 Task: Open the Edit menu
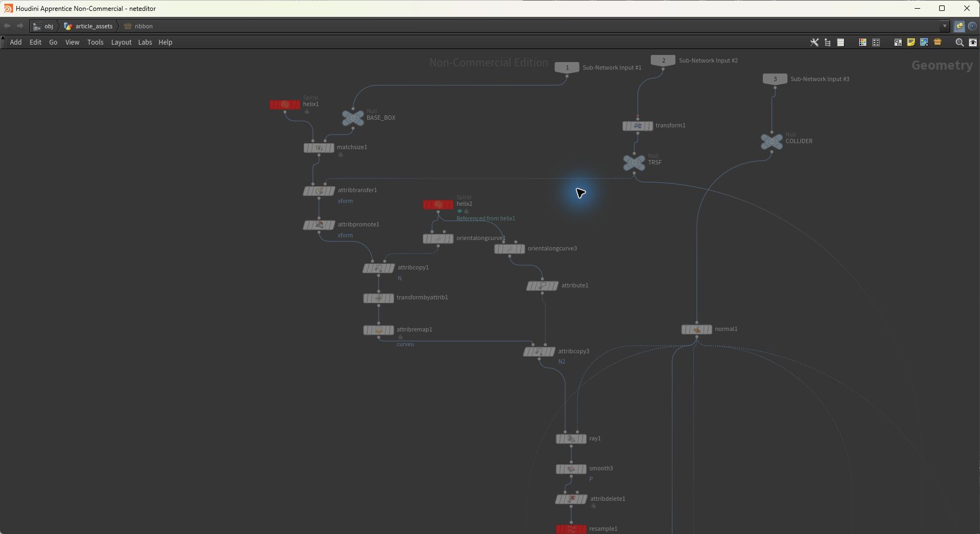click(x=35, y=42)
